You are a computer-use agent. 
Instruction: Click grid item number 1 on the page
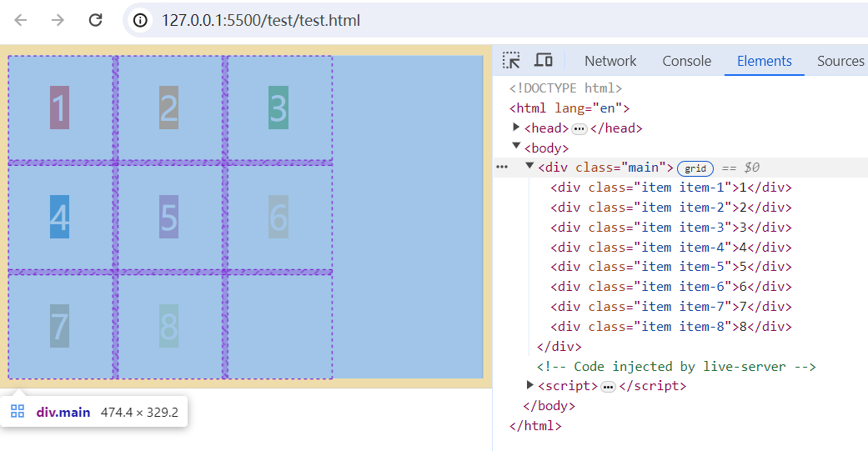59,108
